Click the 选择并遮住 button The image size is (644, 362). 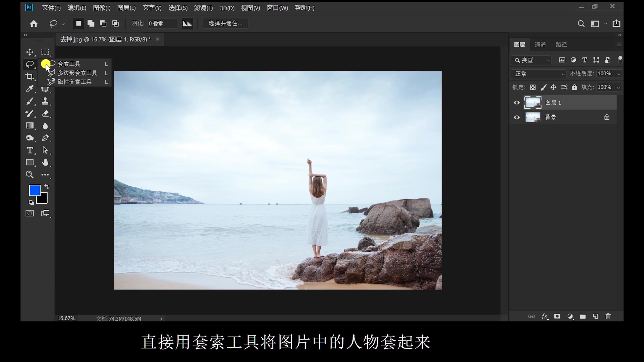pos(225,23)
